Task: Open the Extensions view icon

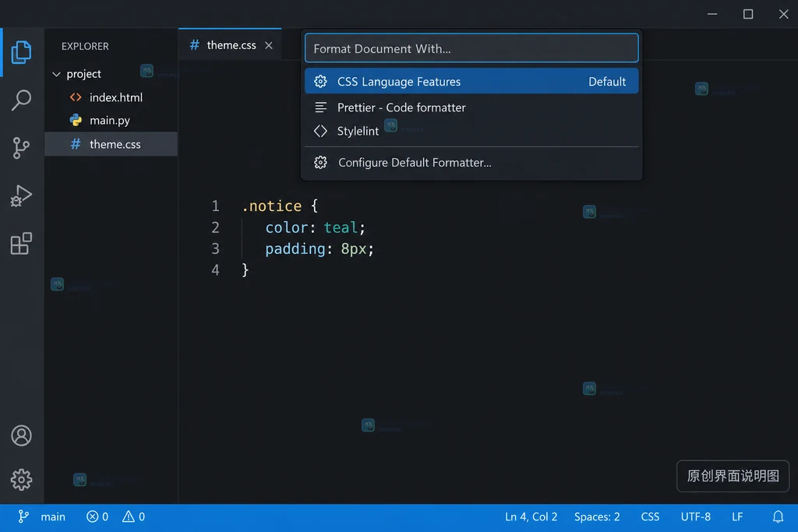Action: point(21,244)
